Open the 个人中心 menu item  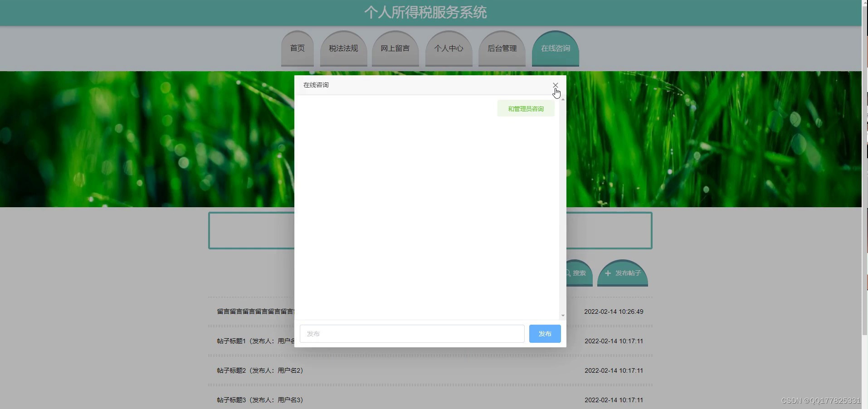[x=449, y=47]
